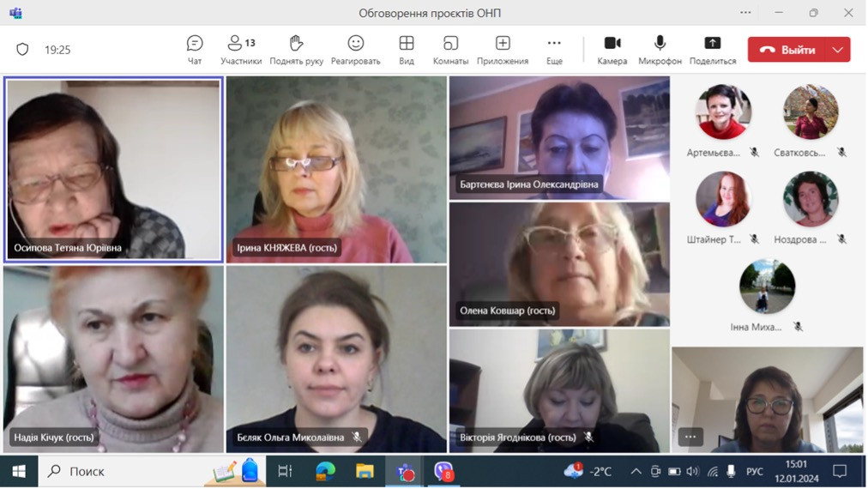Show hidden system tray icons chevron
The width and height of the screenshot is (868, 489).
click(636, 471)
